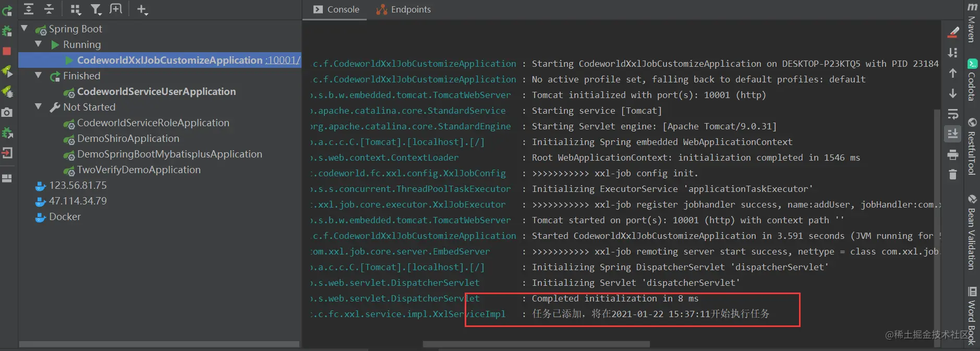Click the console horizontal scrollbar
Viewport: 980px width, 351px height.
(536, 344)
